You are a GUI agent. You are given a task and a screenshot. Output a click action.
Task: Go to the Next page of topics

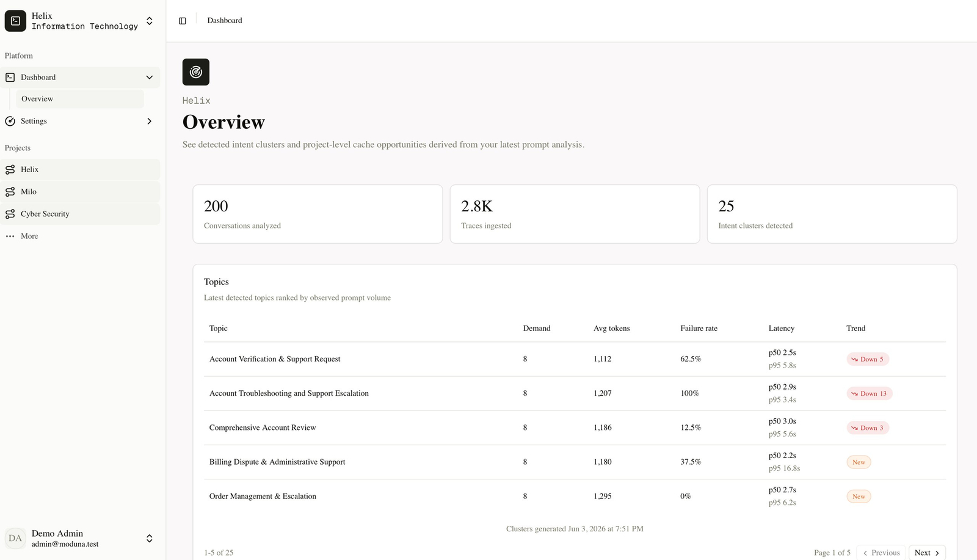tap(927, 553)
